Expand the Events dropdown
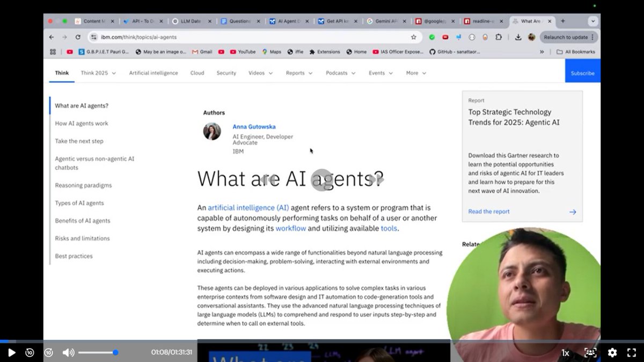 coord(380,73)
